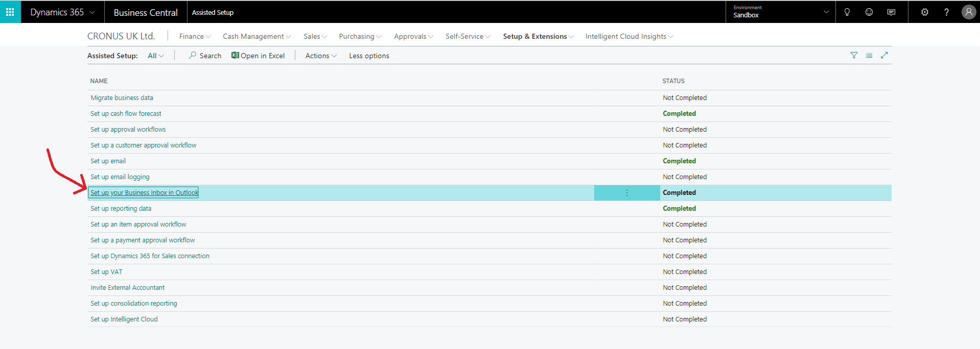The image size is (980, 349).
Task: Open Set up email
Action: pos(108,161)
